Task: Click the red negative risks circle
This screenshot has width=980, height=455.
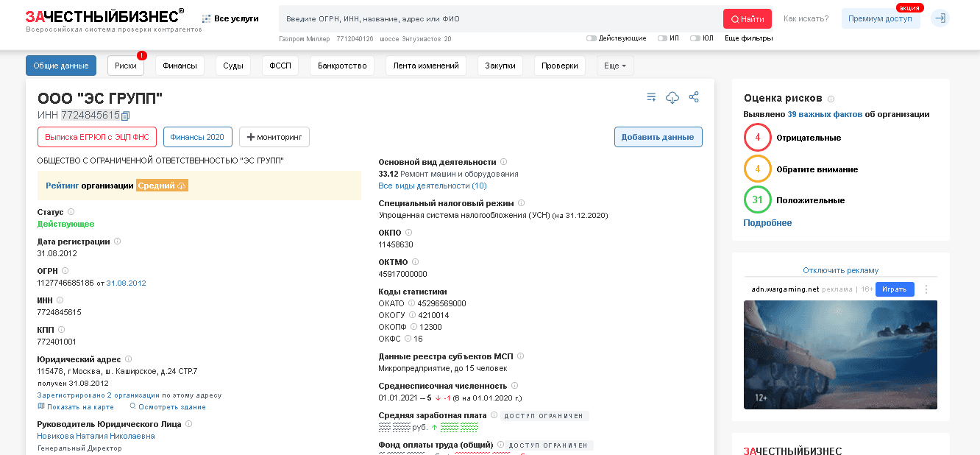Action: pyautogui.click(x=757, y=138)
